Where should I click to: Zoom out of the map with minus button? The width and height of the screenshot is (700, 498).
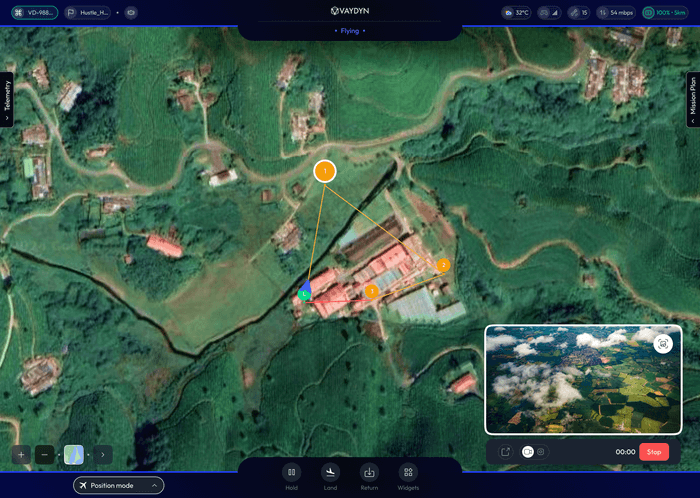[x=45, y=454]
